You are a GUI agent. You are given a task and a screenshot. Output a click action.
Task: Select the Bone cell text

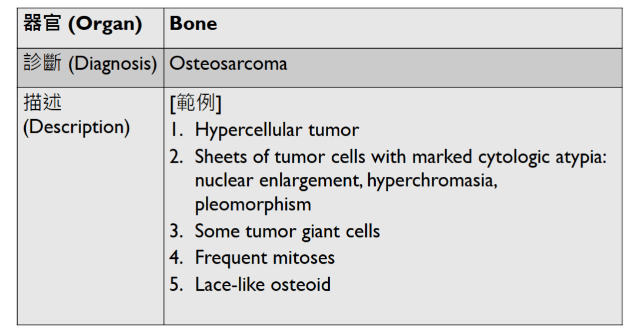point(193,24)
